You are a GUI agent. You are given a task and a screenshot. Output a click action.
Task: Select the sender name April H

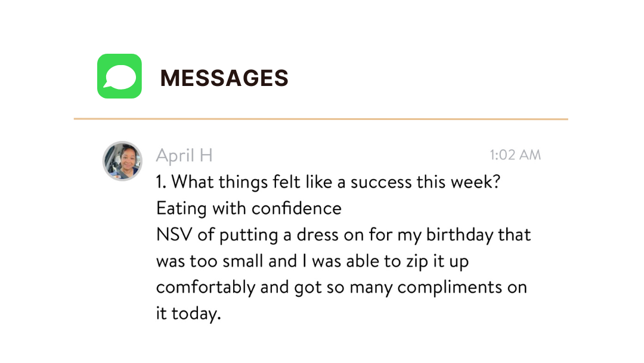[x=184, y=156]
